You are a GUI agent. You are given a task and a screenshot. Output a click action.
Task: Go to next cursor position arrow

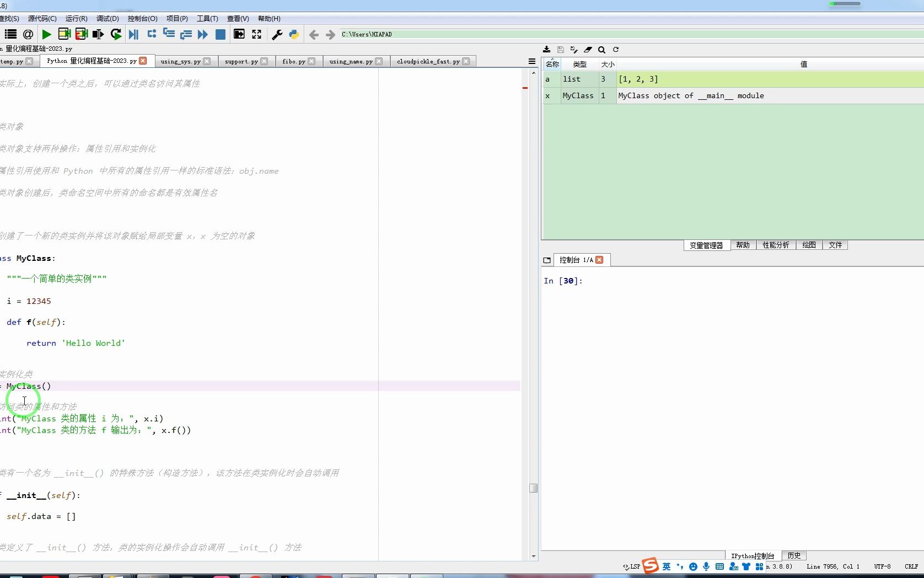click(x=330, y=35)
